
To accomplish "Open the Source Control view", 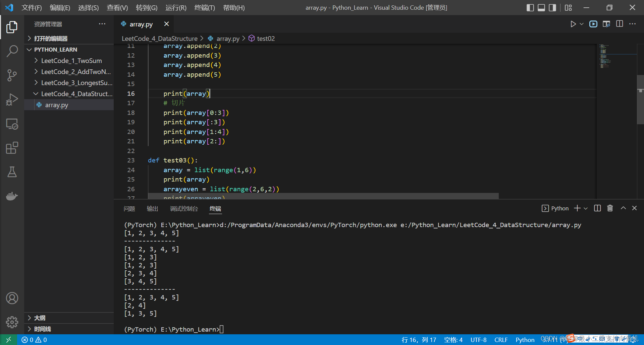I will click(12, 75).
